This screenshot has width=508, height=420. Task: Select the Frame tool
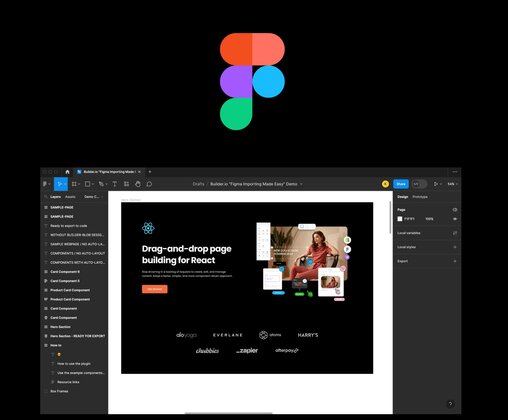pos(74,184)
